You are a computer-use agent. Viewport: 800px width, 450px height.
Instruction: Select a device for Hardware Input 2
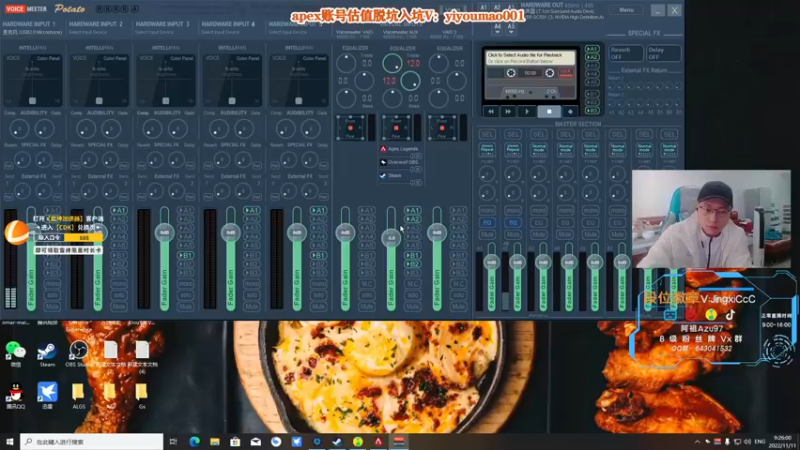coord(88,32)
